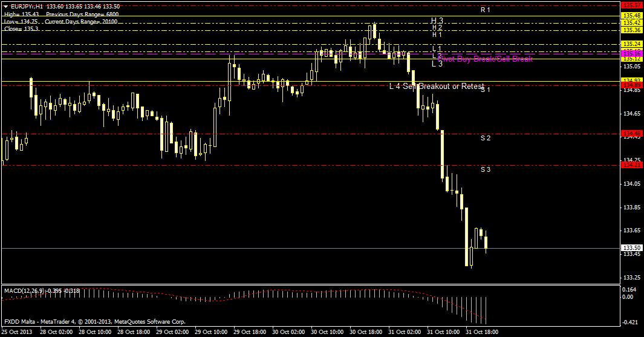
Task: Select the red 134.48 price label
Action: 632,134
